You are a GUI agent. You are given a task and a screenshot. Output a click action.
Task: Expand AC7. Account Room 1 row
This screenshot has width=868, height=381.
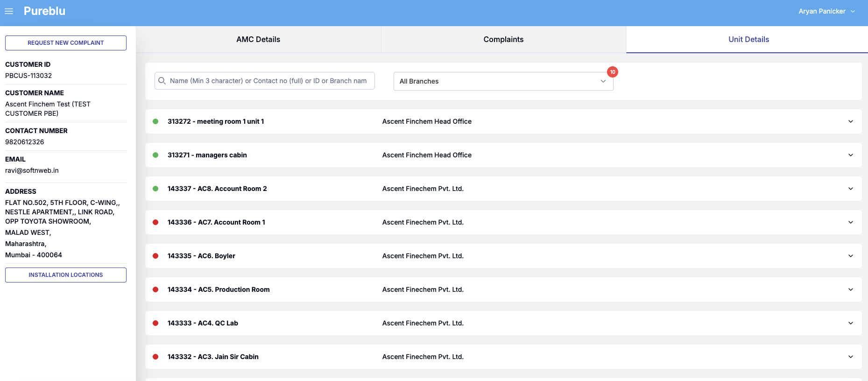[x=851, y=222]
